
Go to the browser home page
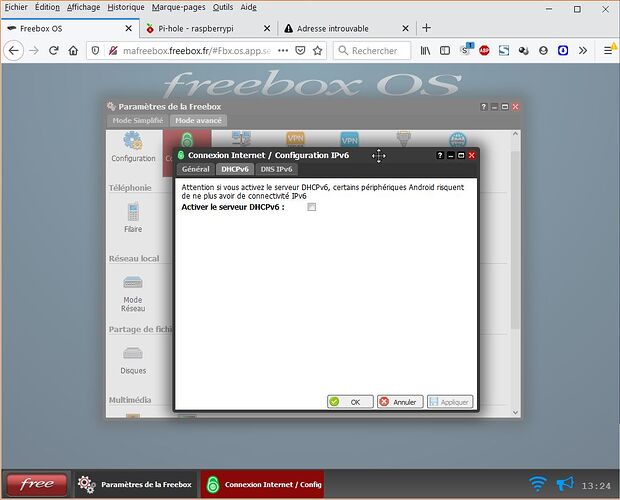click(73, 51)
